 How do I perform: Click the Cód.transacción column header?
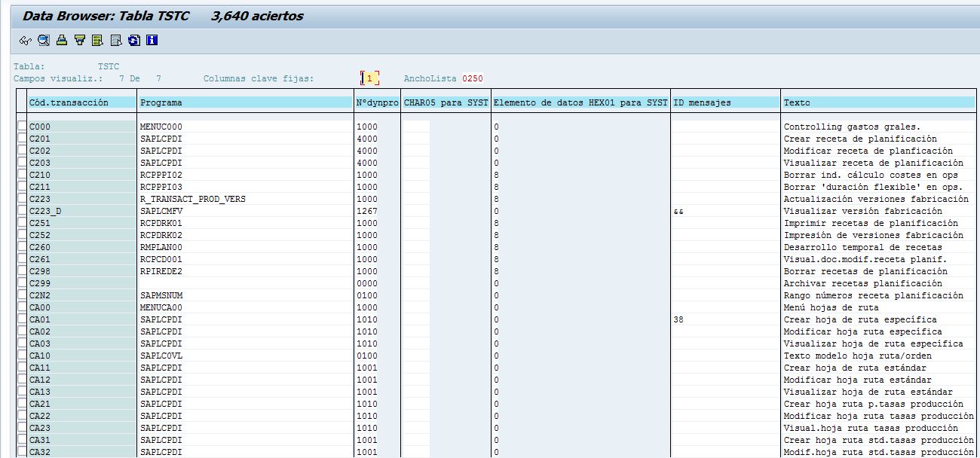(81, 102)
